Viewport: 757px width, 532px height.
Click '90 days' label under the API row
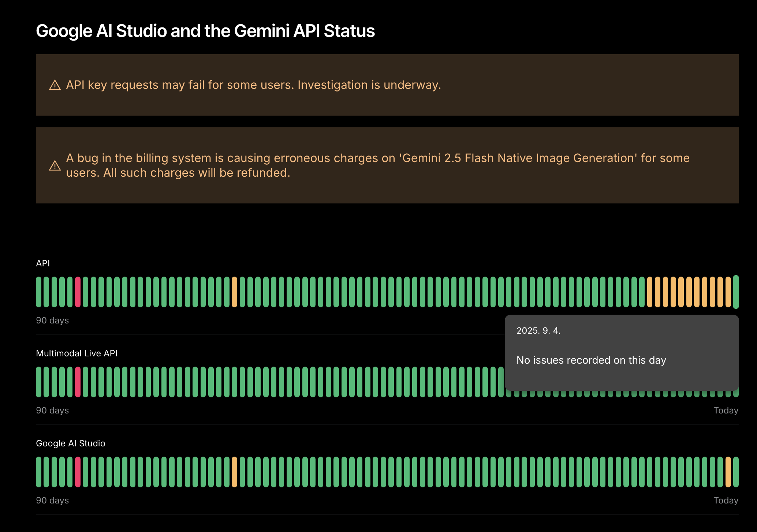point(52,320)
